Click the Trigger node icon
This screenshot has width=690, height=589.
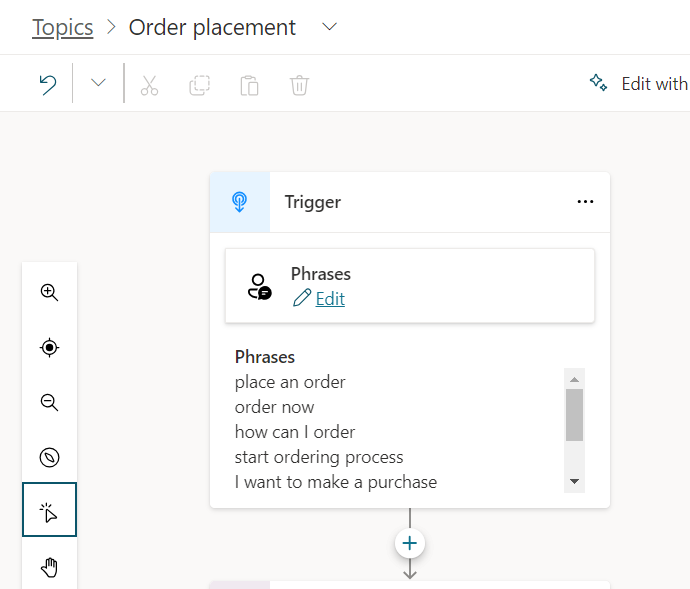tap(240, 202)
